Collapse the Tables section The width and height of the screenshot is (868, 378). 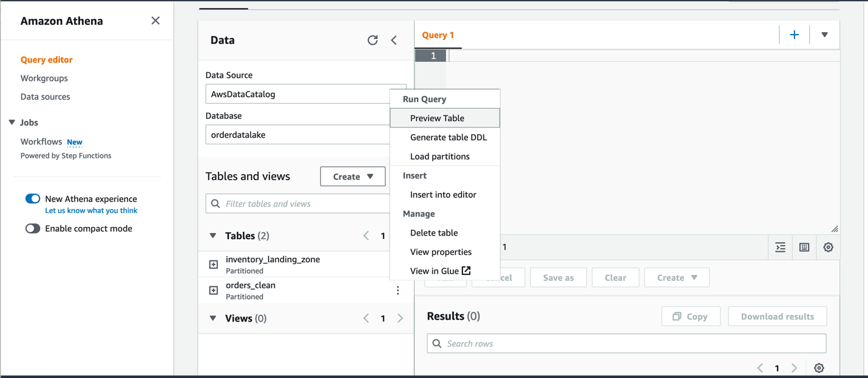pos(213,235)
